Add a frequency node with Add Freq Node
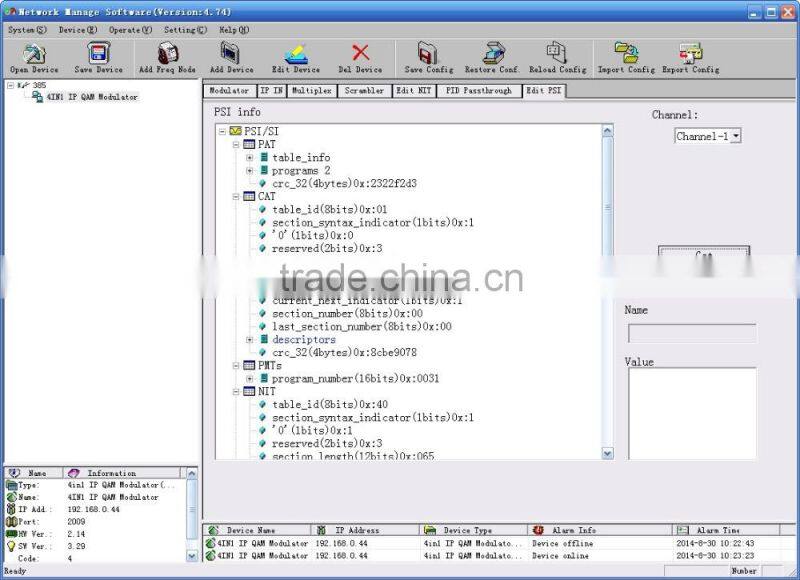This screenshot has height=580, width=800. [168, 57]
